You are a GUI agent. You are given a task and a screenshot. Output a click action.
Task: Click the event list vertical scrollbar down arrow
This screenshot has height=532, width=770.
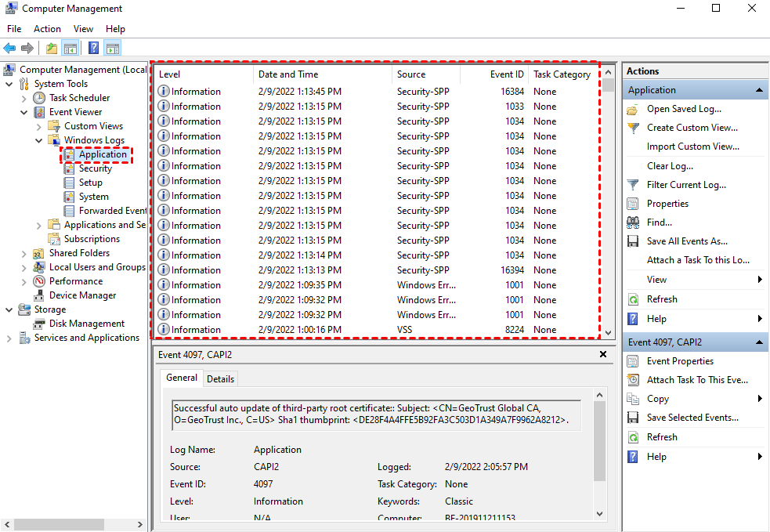609,332
